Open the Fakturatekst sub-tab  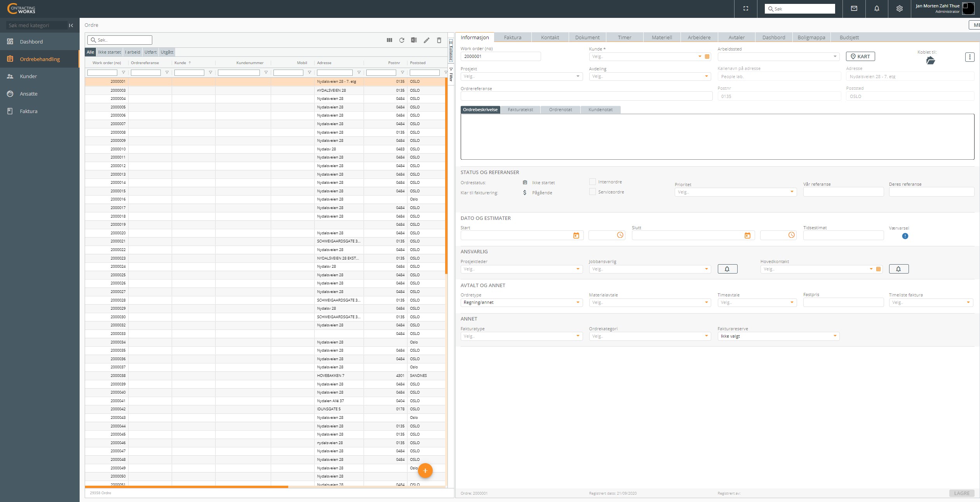(x=520, y=110)
